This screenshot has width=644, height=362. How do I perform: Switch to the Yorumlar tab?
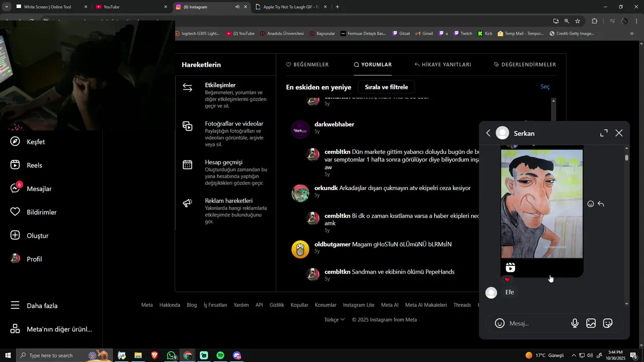coord(373,64)
